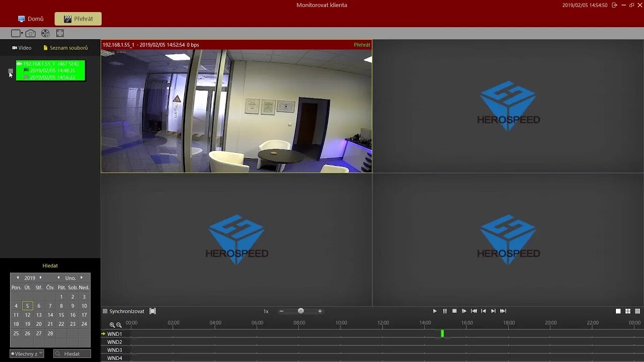The image size is (644, 362).
Task: Click the green recording marker on WND1 timeline
Action: tap(442, 333)
